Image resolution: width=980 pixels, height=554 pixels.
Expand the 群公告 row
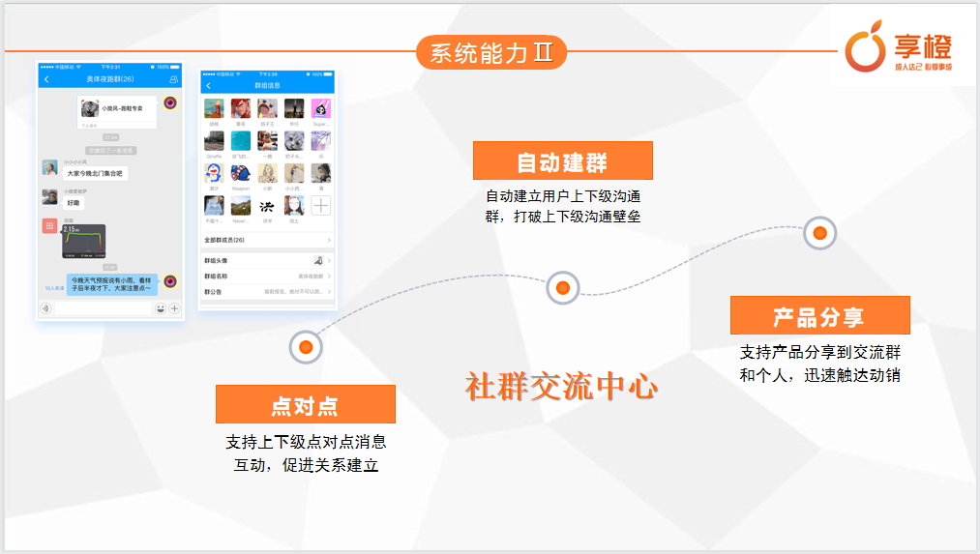tap(267, 292)
